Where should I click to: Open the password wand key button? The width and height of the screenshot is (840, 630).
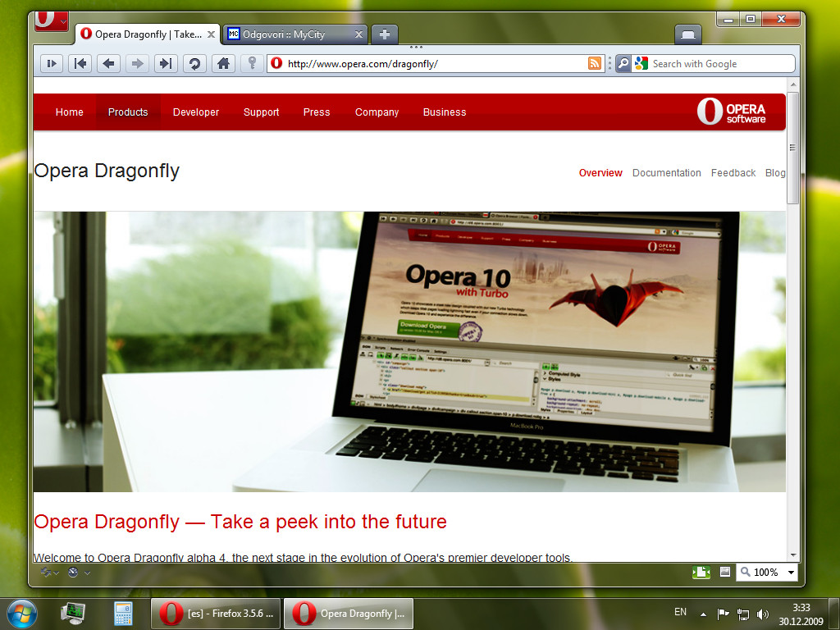252,64
